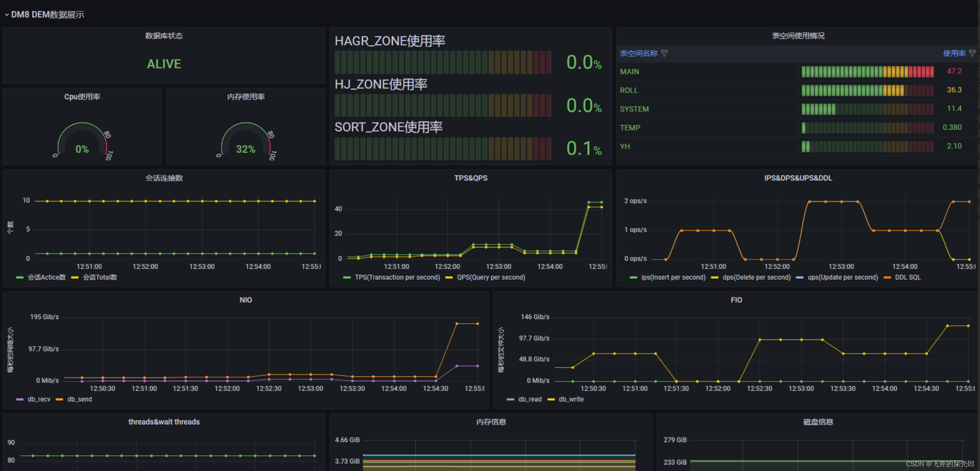Click dps(Delete per second) legend color icon
This screenshot has height=471, width=980.
tap(715, 278)
